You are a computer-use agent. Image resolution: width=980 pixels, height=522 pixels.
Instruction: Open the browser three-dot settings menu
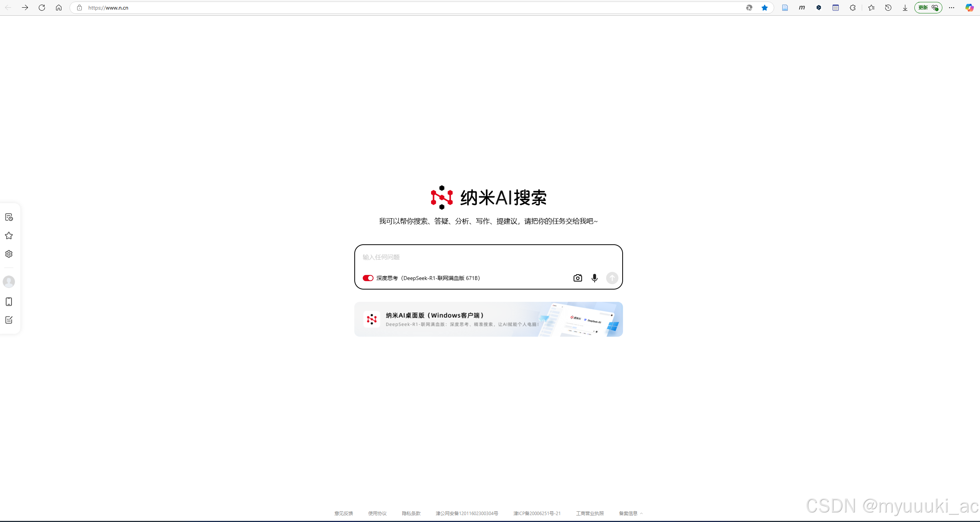coord(951,8)
